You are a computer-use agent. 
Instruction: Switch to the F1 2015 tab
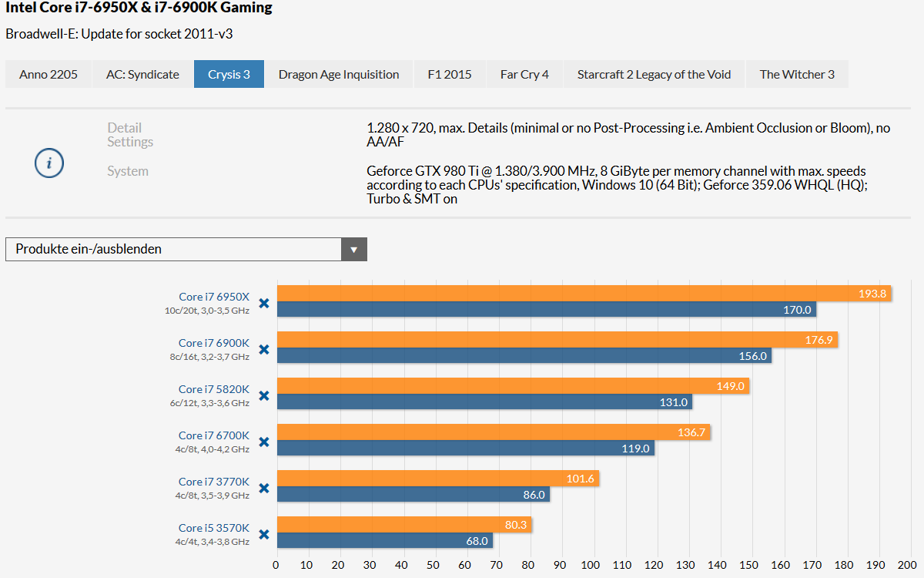click(450, 75)
